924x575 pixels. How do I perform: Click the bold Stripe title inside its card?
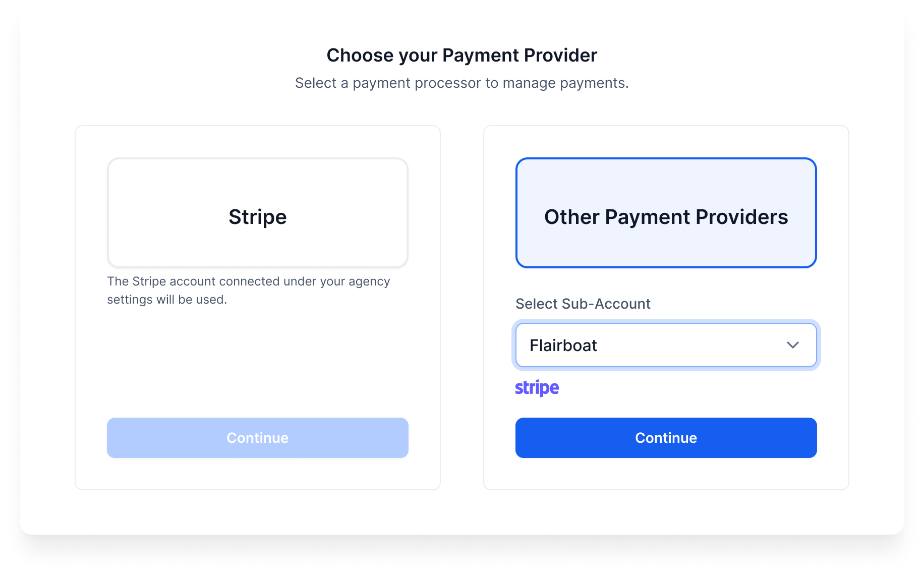pos(257,217)
